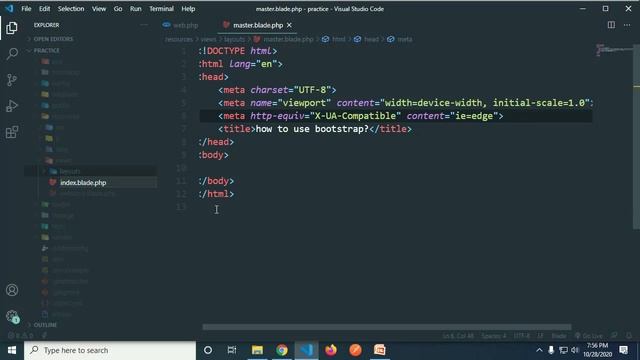Click the Blade language mode indicator
Screen dimensions: 640x360
coord(559,336)
